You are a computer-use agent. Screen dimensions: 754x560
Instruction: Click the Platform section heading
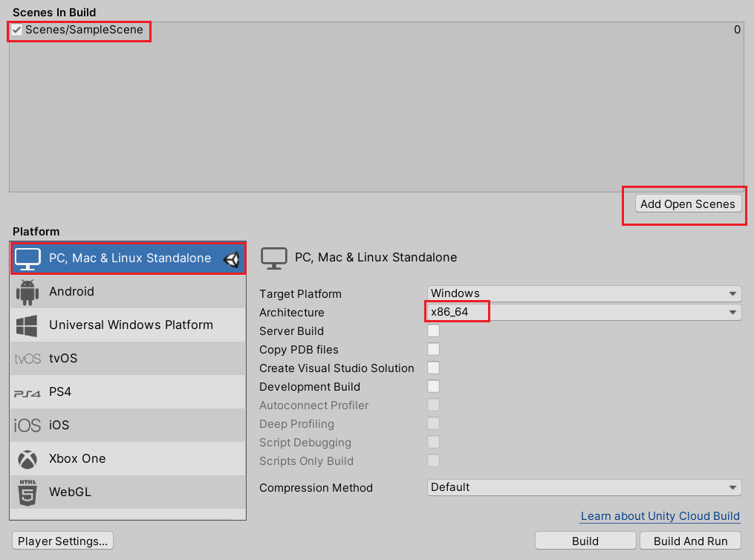point(36,232)
